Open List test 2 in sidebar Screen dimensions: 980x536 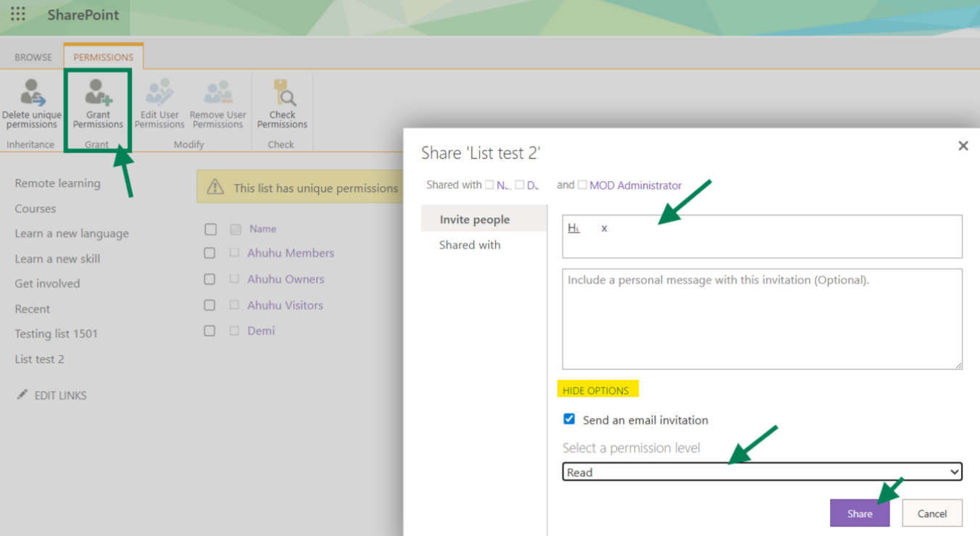click(39, 359)
